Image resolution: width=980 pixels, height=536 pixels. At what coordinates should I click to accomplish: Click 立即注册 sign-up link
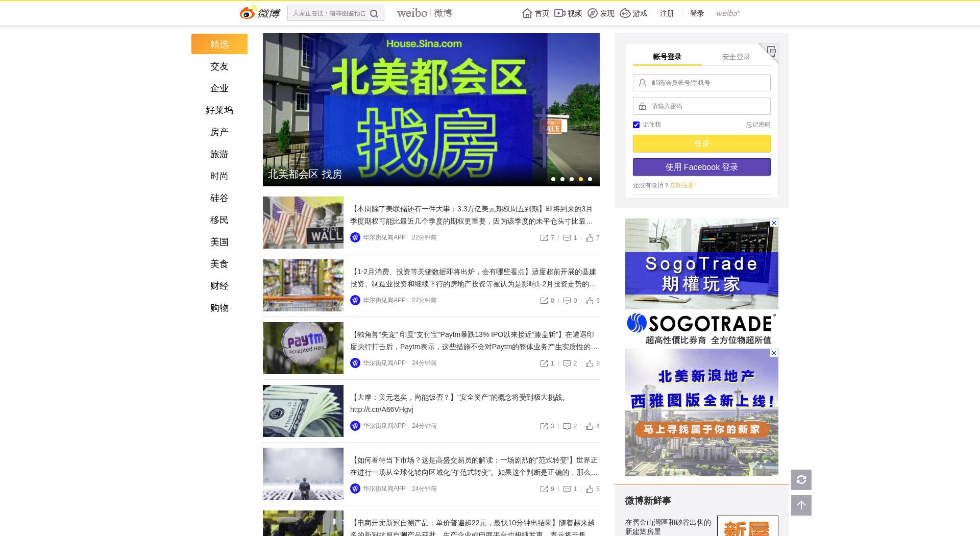(x=682, y=185)
